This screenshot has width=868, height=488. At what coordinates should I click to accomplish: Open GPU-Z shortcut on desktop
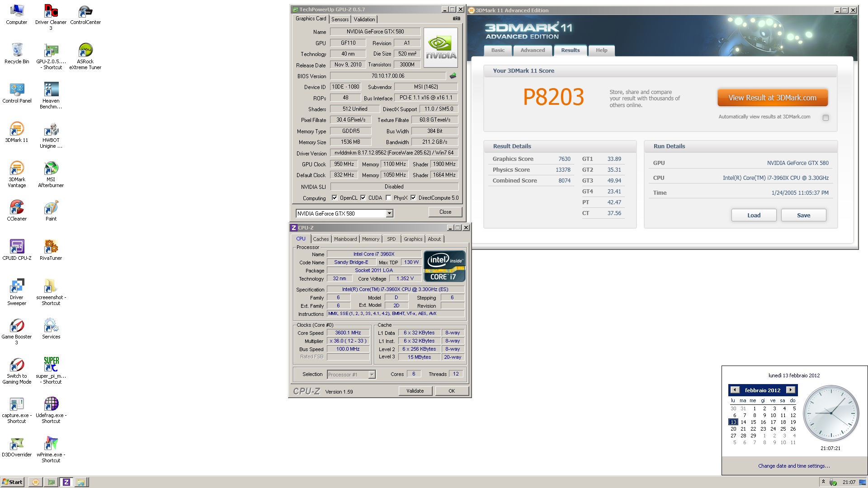tap(51, 56)
